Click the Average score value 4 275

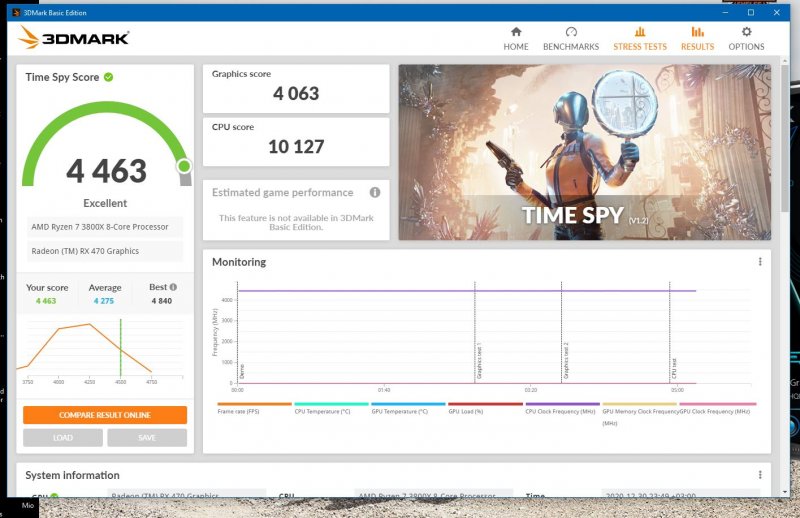[x=104, y=301]
